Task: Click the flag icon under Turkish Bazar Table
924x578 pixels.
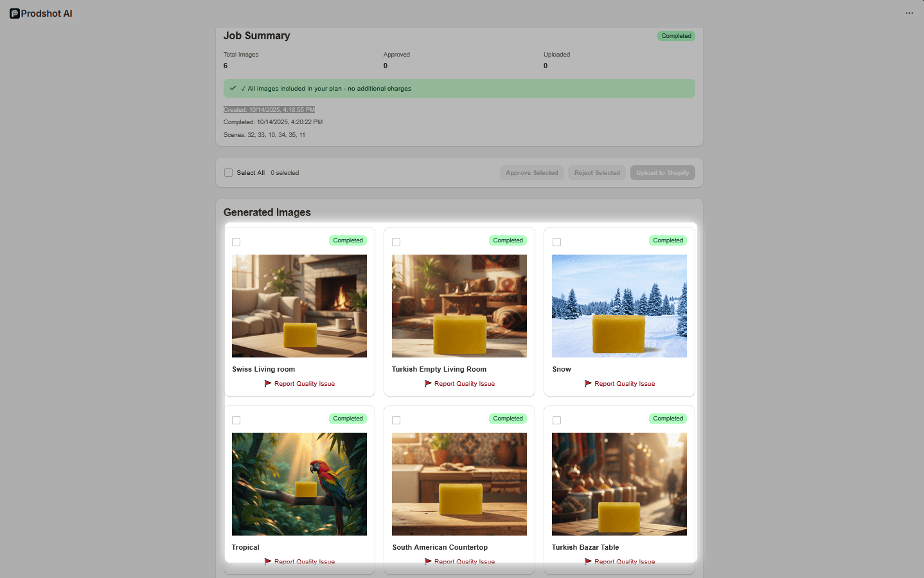Action: tap(587, 561)
